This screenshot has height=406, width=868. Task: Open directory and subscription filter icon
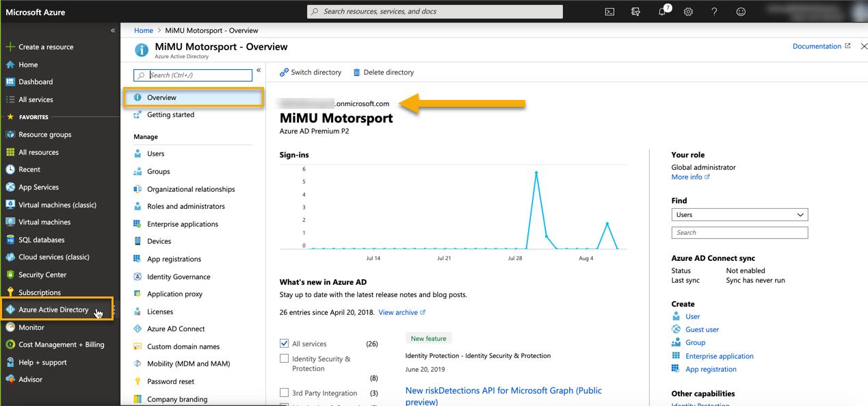(635, 12)
